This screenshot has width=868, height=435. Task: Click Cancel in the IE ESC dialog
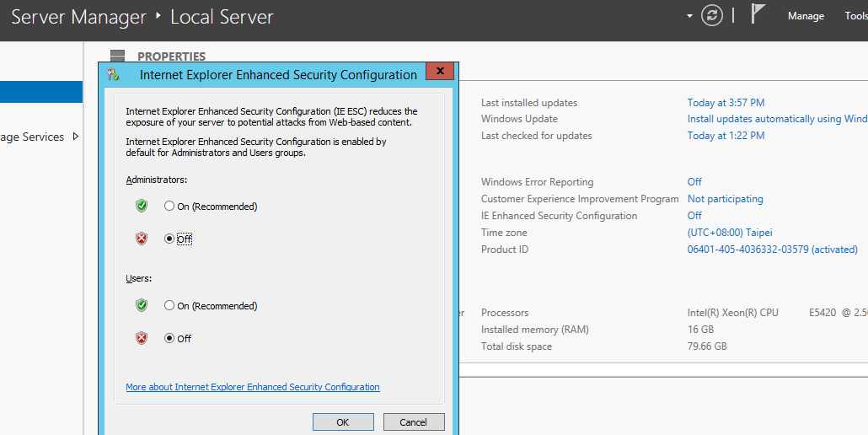413,422
